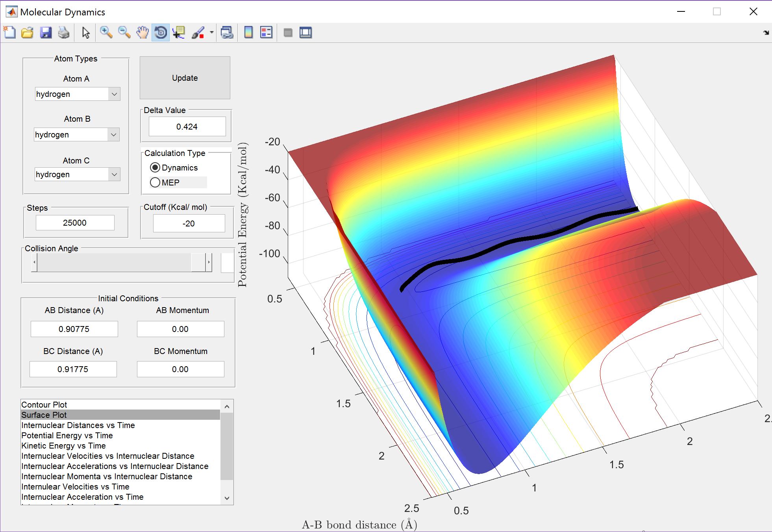772x532 pixels.
Task: Select the Zoom Out tool
Action: 124,32
